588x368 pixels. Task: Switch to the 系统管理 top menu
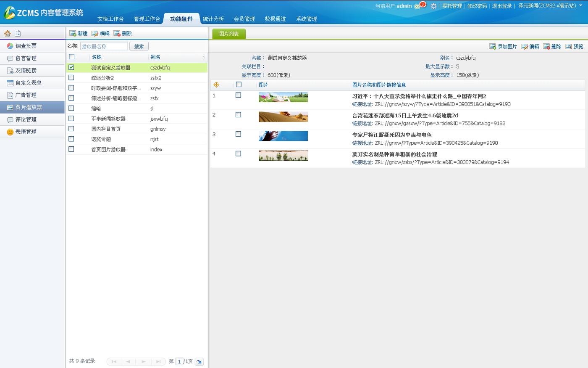pos(306,19)
